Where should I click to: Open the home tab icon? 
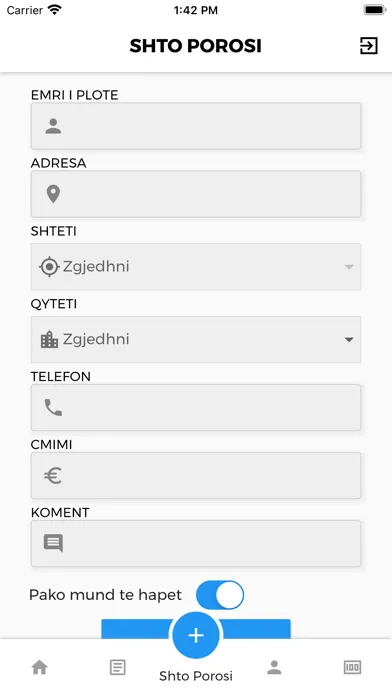(x=40, y=667)
